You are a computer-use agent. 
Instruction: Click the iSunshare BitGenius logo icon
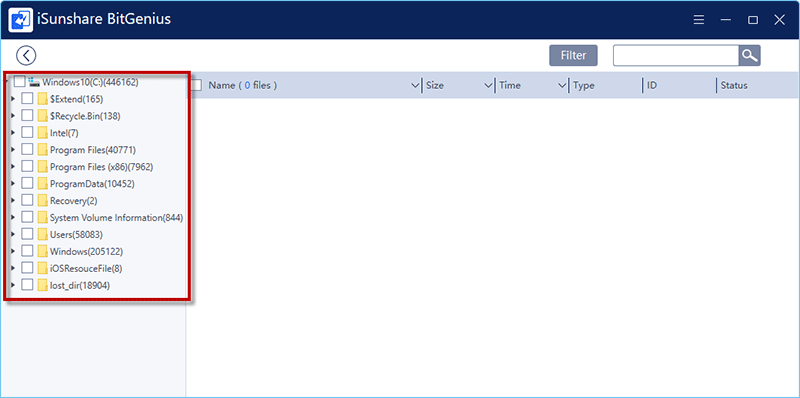point(21,19)
